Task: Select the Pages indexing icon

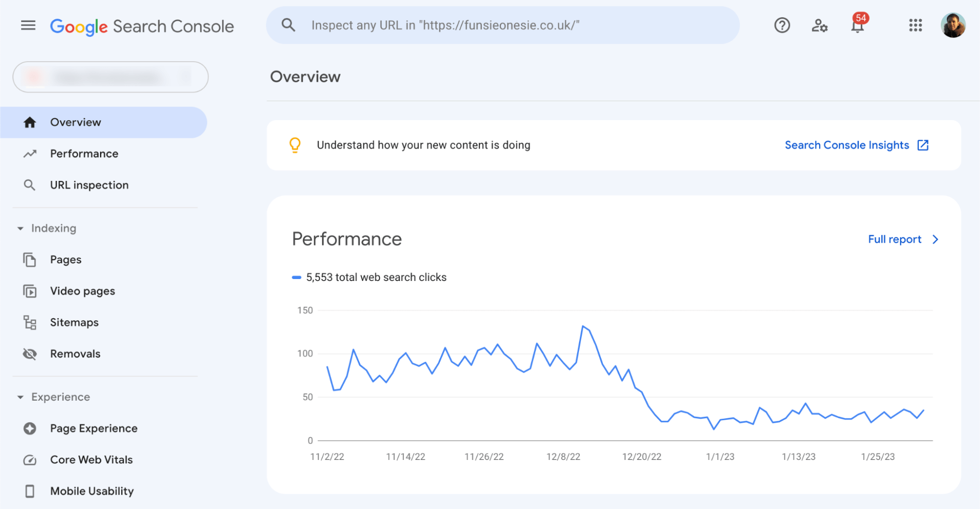Action: (29, 259)
